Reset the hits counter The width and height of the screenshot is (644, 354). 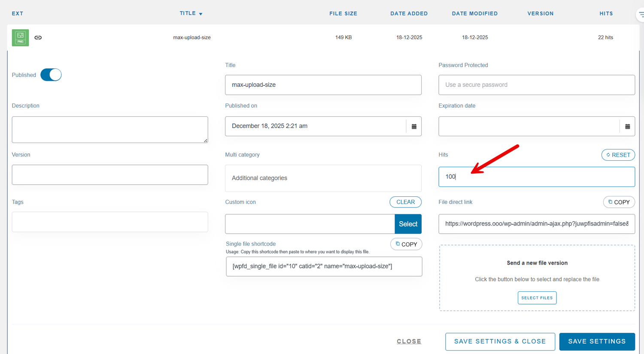pyautogui.click(x=618, y=155)
